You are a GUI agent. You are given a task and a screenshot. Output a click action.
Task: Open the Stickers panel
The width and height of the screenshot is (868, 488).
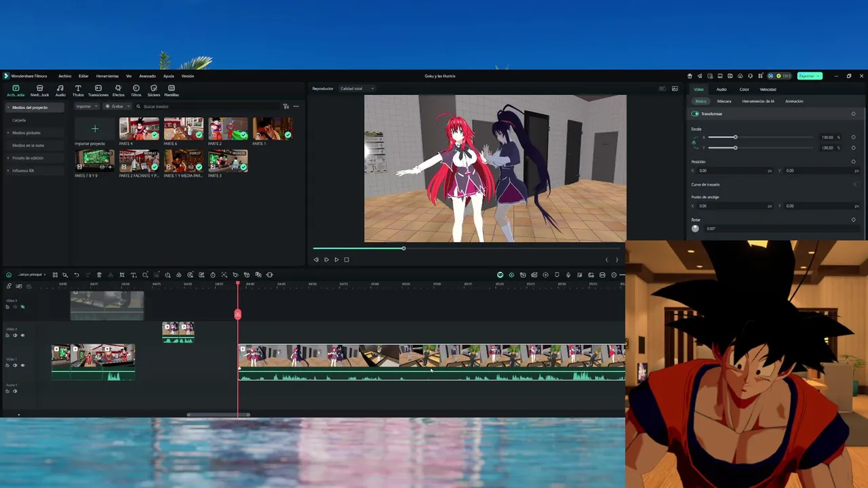point(154,90)
